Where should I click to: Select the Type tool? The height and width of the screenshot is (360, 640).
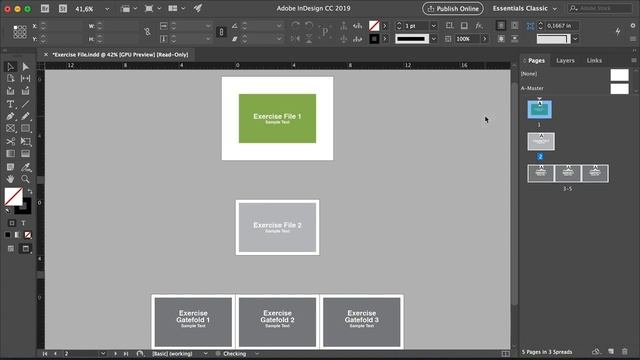click(x=10, y=104)
